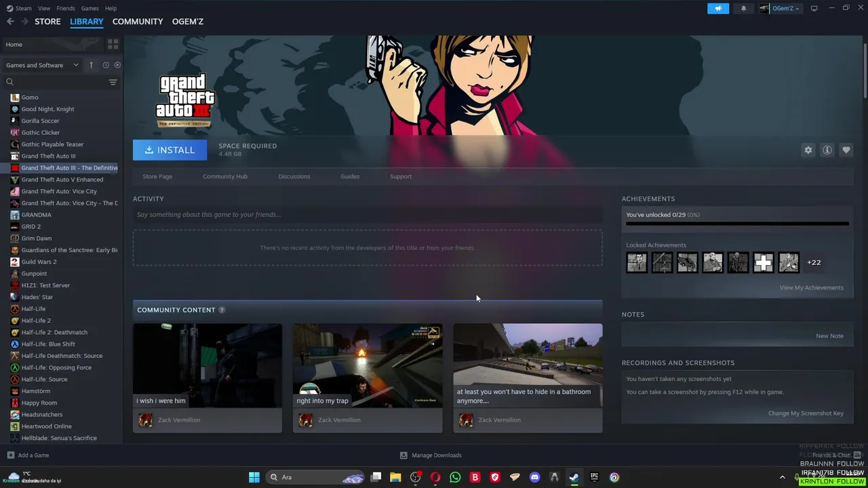868x488 pixels.
Task: Click the Heartwood Online game icon
Action: click(15, 426)
